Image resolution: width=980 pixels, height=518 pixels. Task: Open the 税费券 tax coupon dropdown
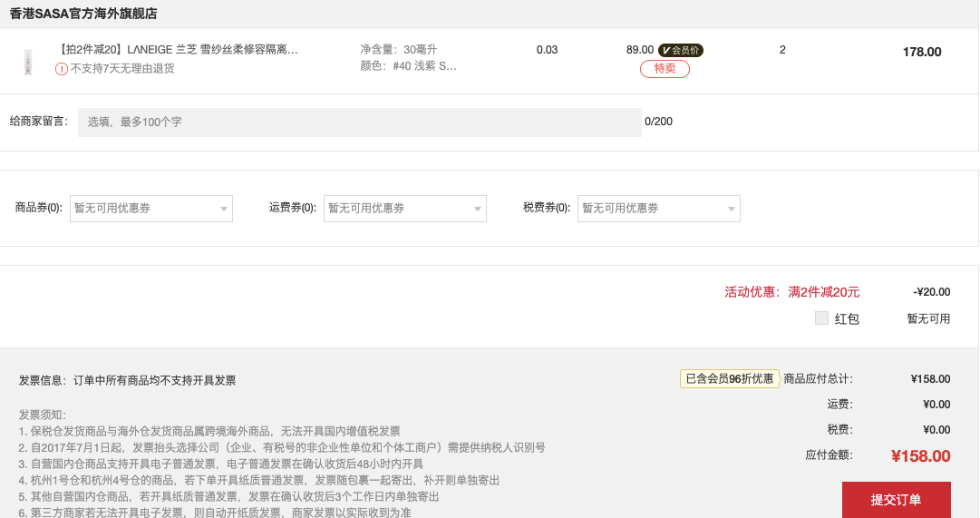(659, 209)
